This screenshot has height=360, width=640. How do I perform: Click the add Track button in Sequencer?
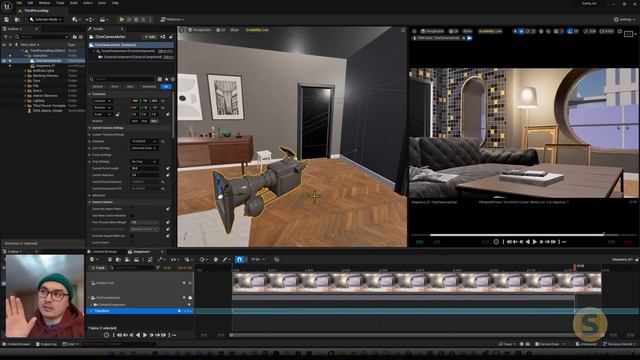(x=98, y=268)
